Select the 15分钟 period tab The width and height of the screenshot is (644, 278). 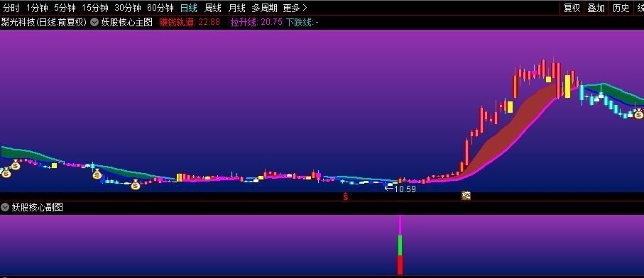tap(95, 8)
